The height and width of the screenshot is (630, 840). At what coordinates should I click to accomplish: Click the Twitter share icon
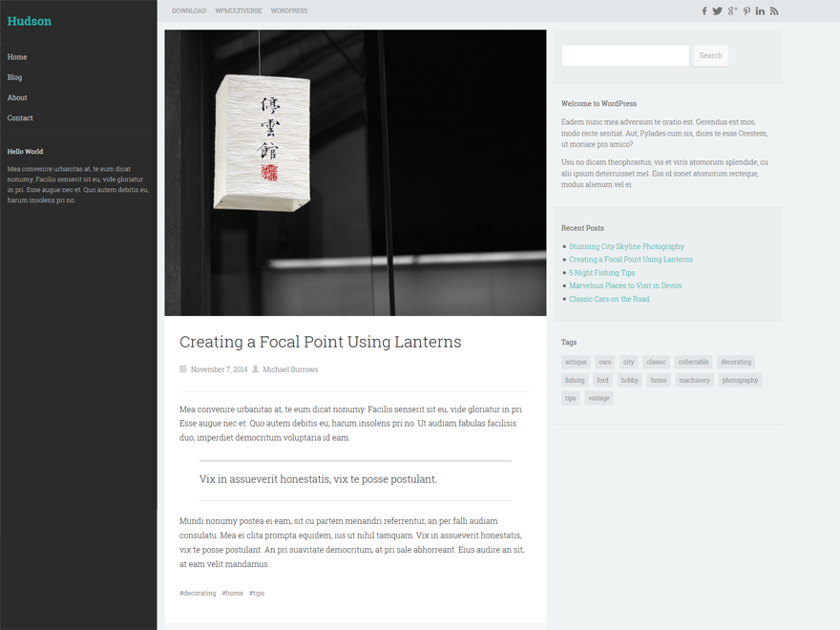click(x=718, y=10)
